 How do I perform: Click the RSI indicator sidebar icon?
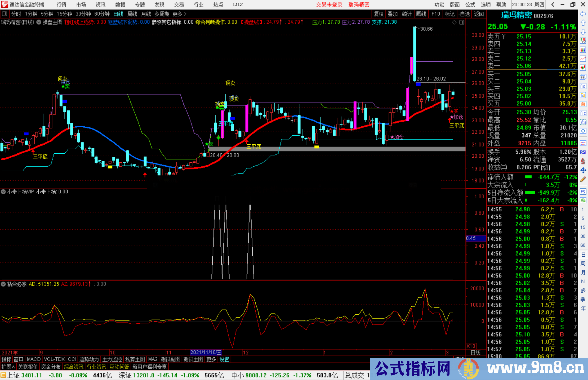(583, 152)
